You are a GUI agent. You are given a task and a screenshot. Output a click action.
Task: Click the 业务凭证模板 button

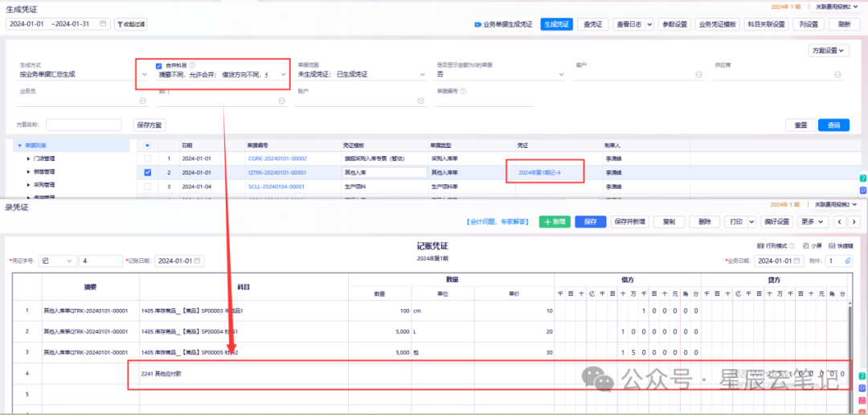click(x=718, y=24)
